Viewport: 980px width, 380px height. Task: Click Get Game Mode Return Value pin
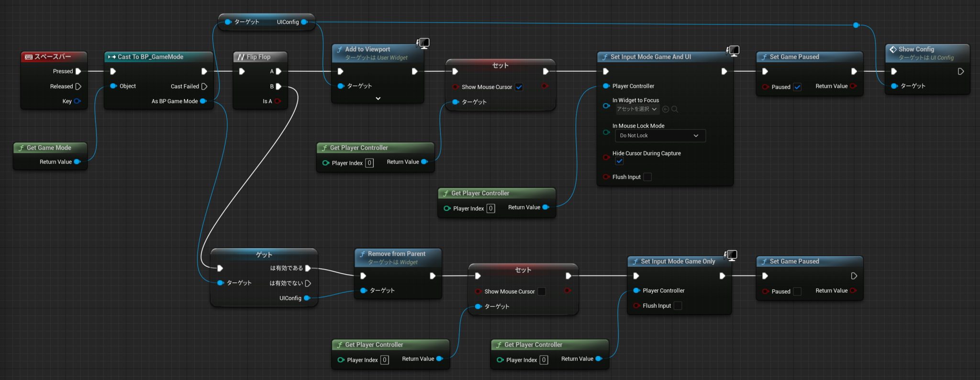(77, 162)
